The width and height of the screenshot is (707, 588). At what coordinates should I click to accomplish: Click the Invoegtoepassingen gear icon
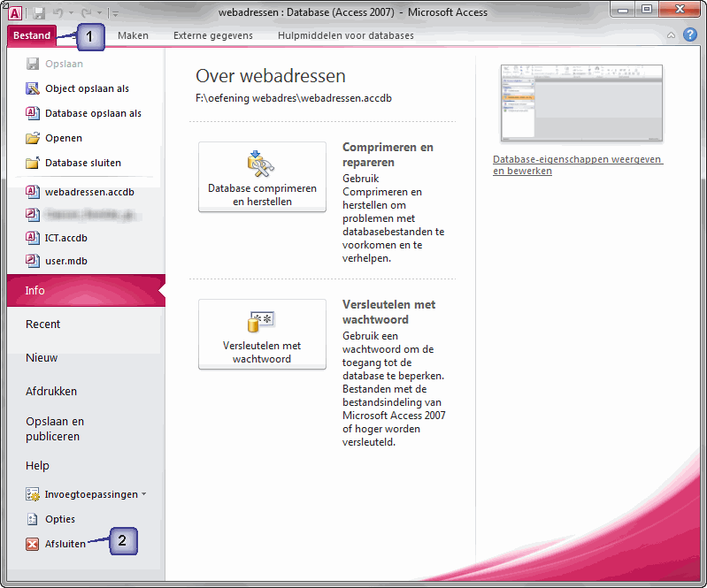tap(33, 494)
